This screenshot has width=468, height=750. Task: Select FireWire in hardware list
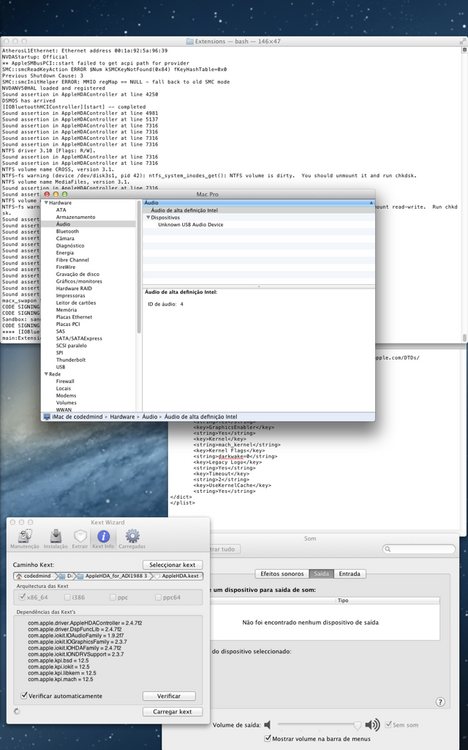coord(66,267)
